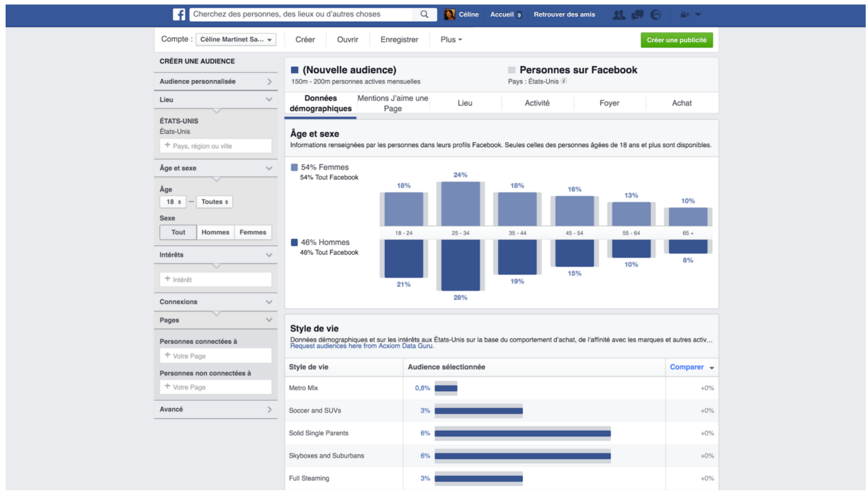The width and height of the screenshot is (868, 492).
Task: Open Céline profile name link
Action: 468,15
